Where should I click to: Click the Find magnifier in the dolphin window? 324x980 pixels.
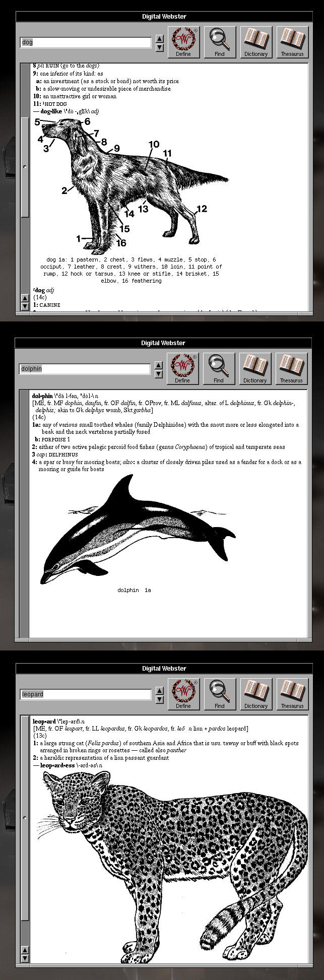[219, 368]
